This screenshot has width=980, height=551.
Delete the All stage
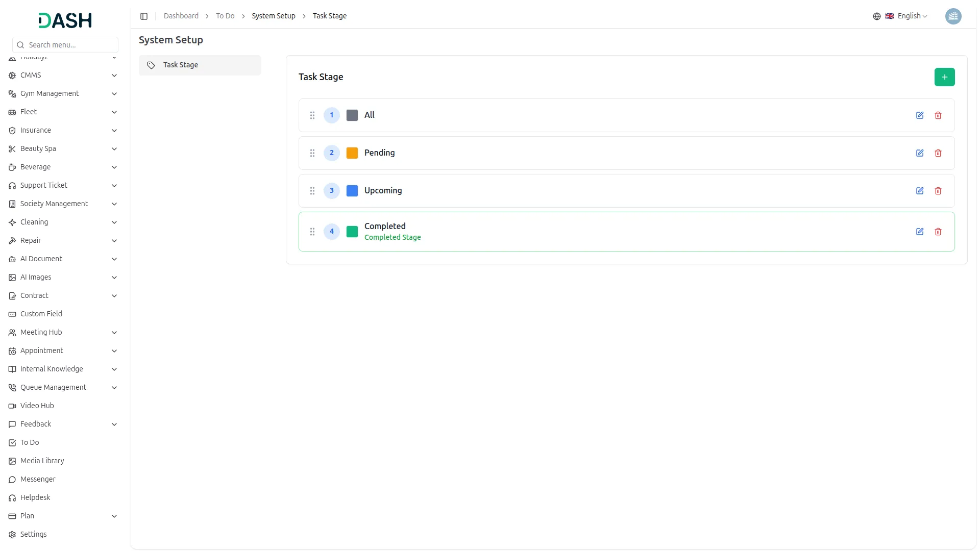(x=938, y=115)
